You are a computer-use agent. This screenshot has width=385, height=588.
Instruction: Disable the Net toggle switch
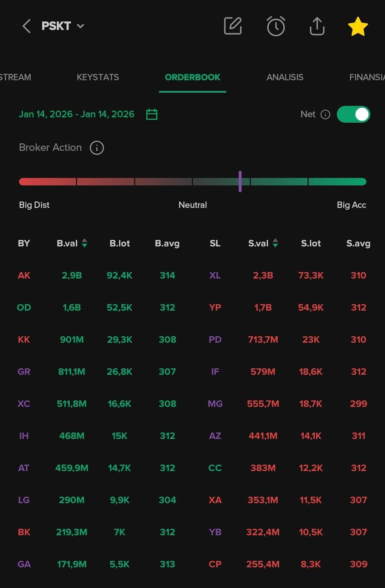tap(353, 114)
